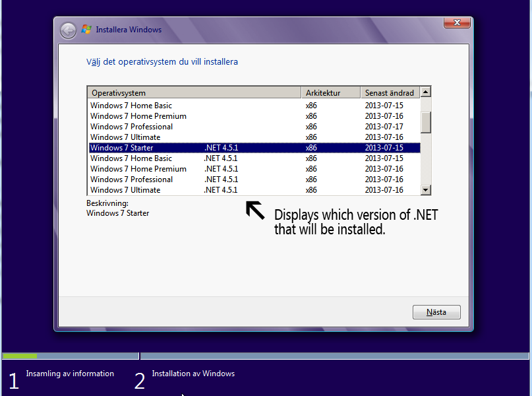This screenshot has width=532, height=396.
Task: Click the .NET 4.5.1 text in the Starter row
Action: coord(222,148)
